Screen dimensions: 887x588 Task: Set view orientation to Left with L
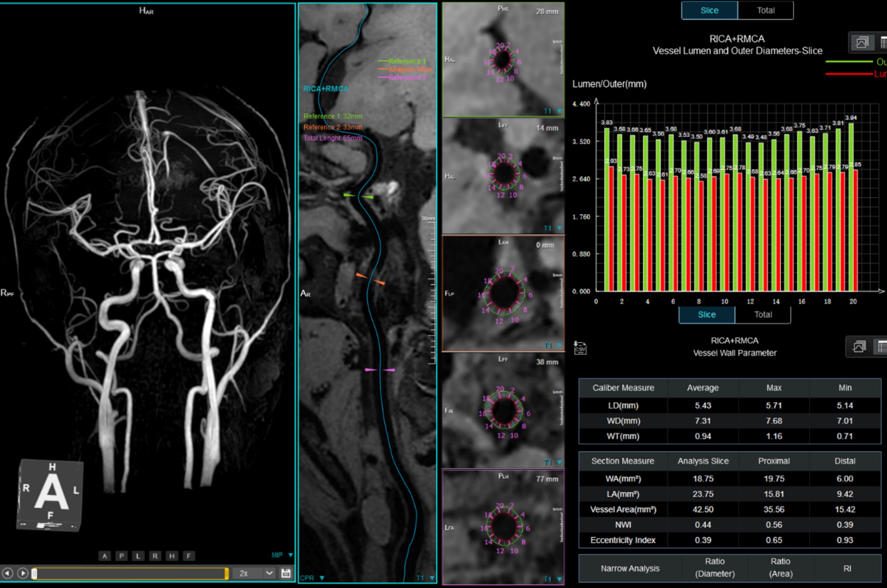tap(138, 556)
